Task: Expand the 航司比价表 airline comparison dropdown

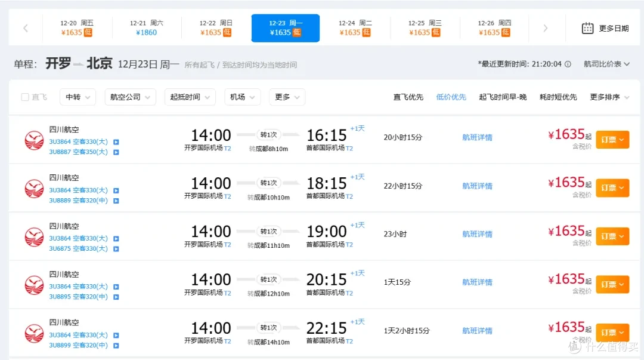Action: coord(606,64)
